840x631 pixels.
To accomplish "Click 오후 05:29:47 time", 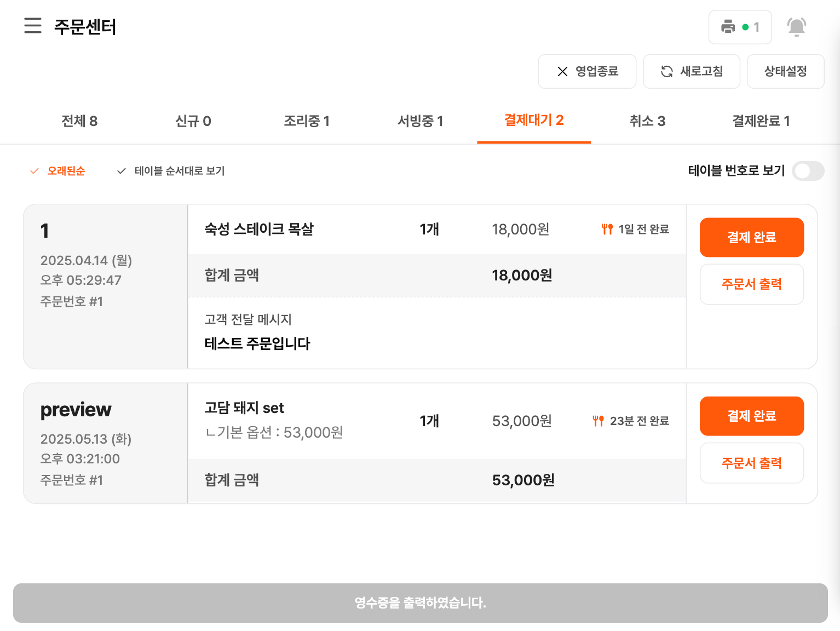I will pyautogui.click(x=80, y=280).
